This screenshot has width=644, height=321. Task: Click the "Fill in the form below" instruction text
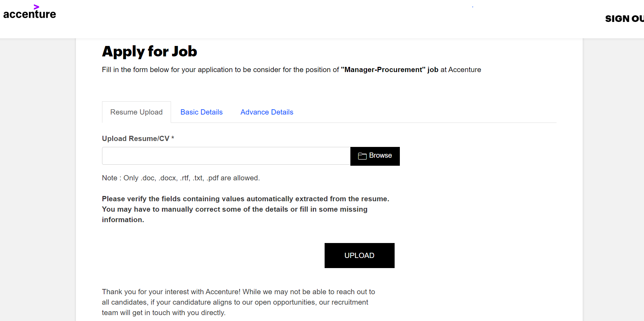click(x=219, y=70)
